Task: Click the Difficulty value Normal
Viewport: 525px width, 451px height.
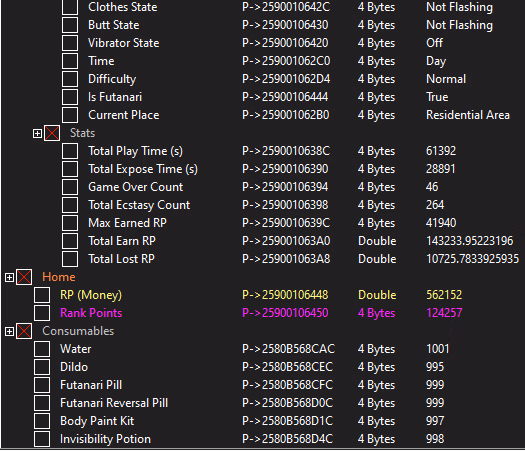Action: coord(446,79)
